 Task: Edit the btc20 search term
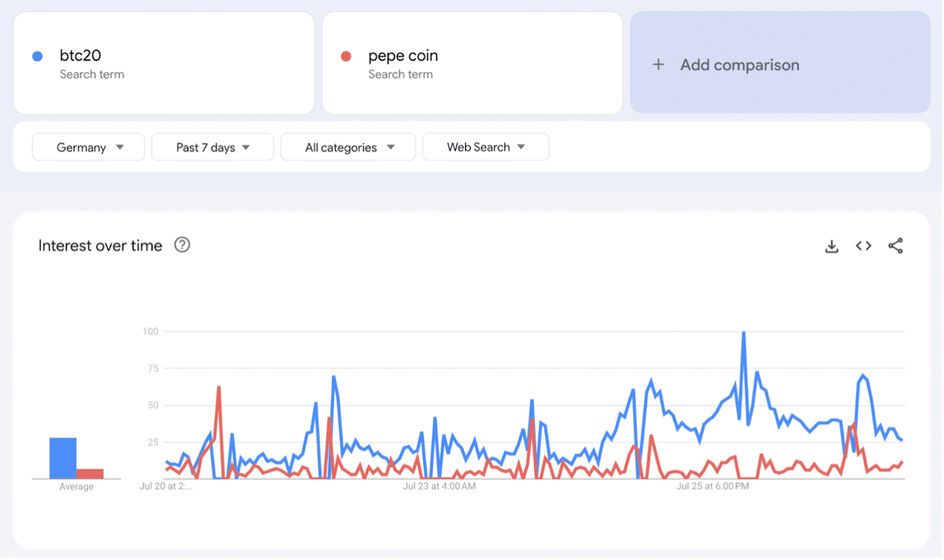[x=80, y=56]
